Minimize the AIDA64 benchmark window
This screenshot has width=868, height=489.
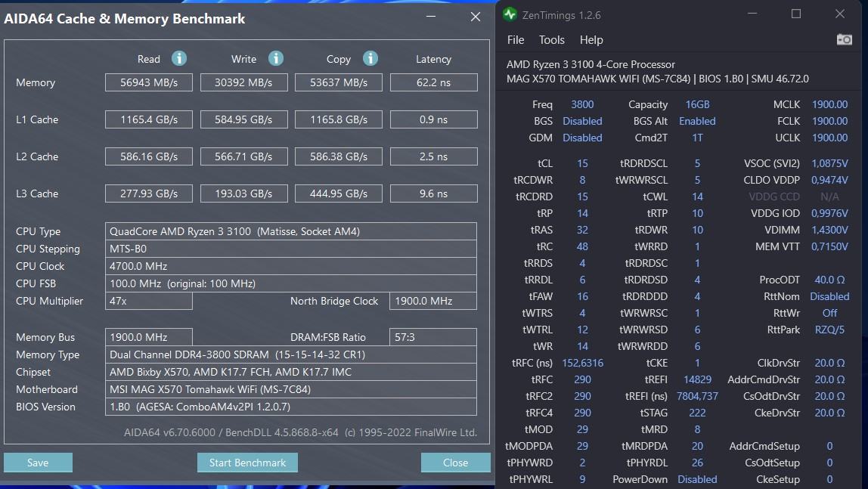tap(431, 17)
